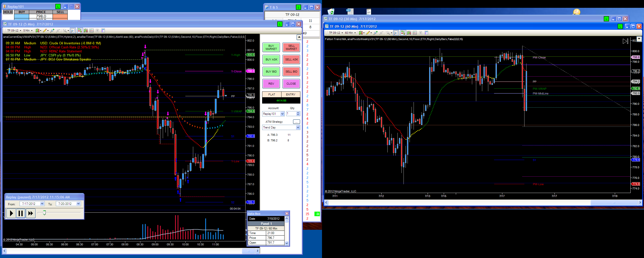Click the CLOSE position button in Chart Trader
The width and height of the screenshot is (644, 258).
[x=291, y=84]
